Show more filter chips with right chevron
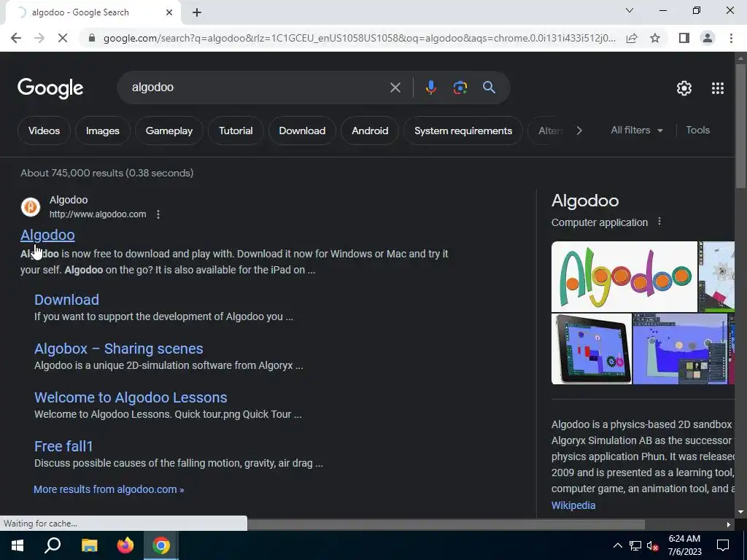Screen dimensions: 747x560 [x=578, y=131]
